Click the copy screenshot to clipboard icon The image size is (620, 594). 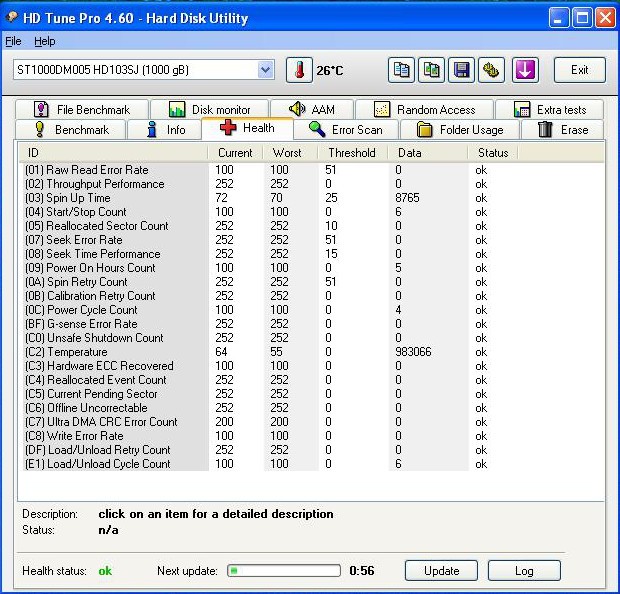coord(431,70)
